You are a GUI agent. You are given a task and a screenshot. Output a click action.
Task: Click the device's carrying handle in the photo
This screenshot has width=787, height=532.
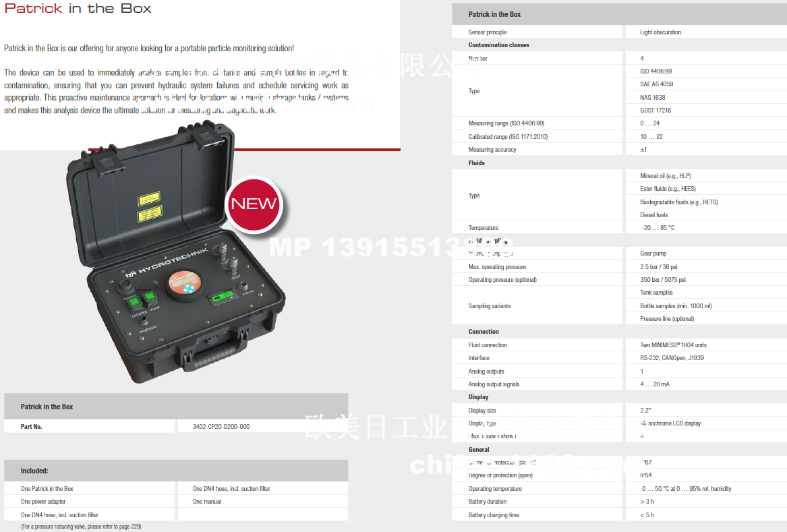(x=217, y=353)
